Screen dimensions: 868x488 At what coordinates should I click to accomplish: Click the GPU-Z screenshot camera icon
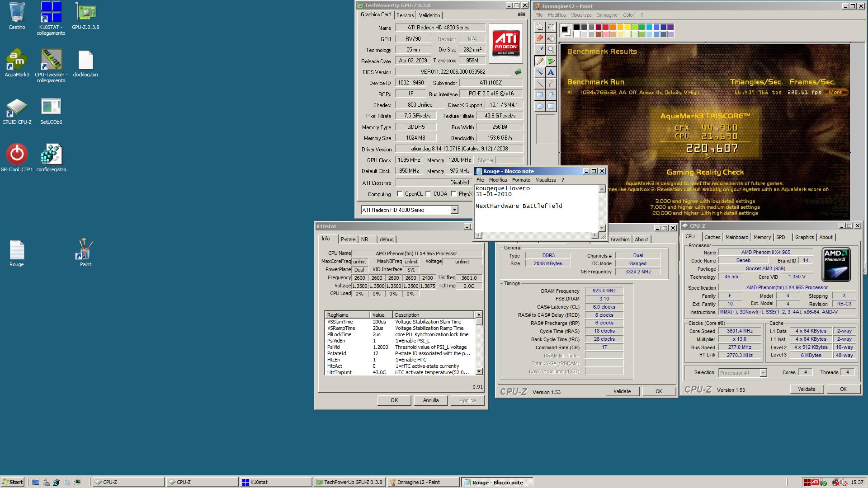click(521, 14)
